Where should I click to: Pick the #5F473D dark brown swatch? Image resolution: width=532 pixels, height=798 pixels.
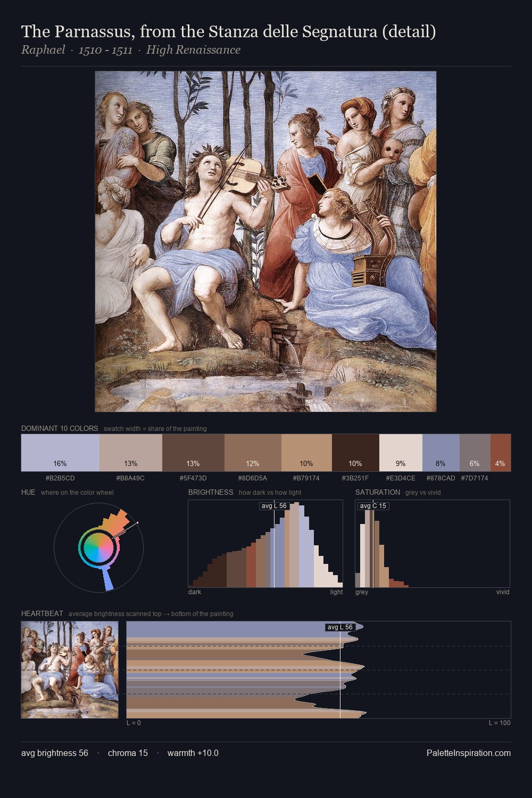(x=193, y=453)
